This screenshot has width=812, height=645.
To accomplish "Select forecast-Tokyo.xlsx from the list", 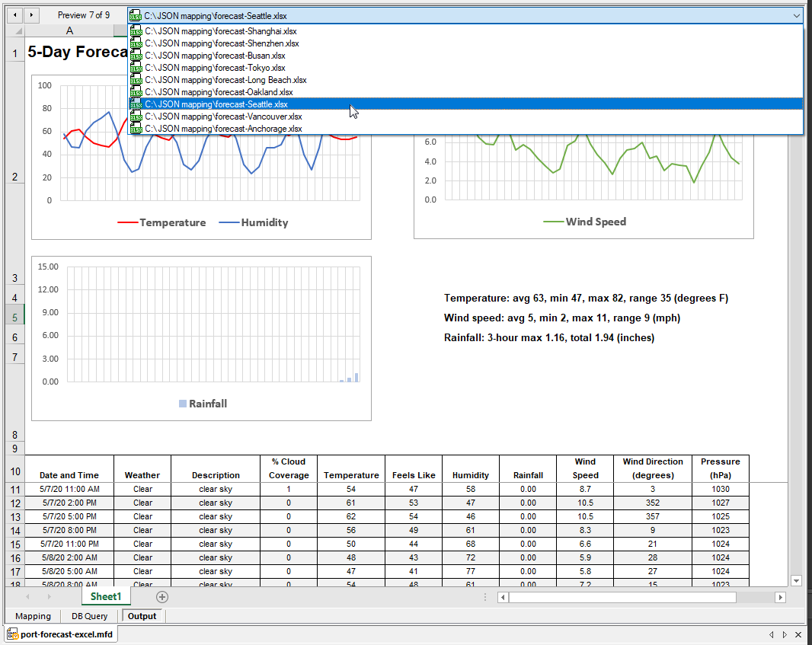I will pos(215,68).
